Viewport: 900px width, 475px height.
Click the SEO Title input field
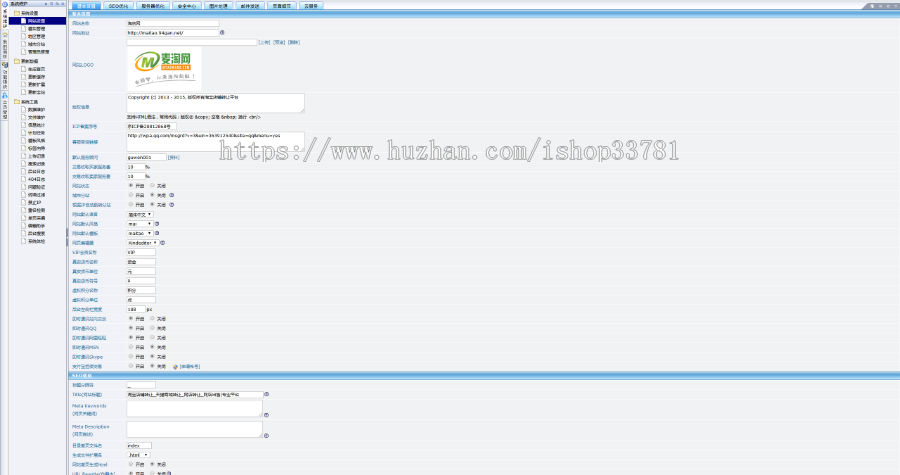coord(195,395)
